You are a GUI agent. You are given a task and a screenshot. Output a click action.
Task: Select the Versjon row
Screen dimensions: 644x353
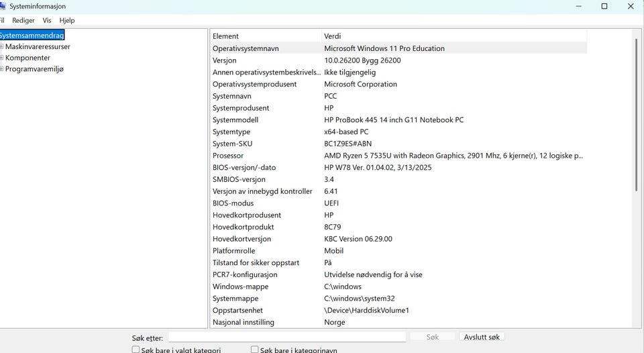398,60
